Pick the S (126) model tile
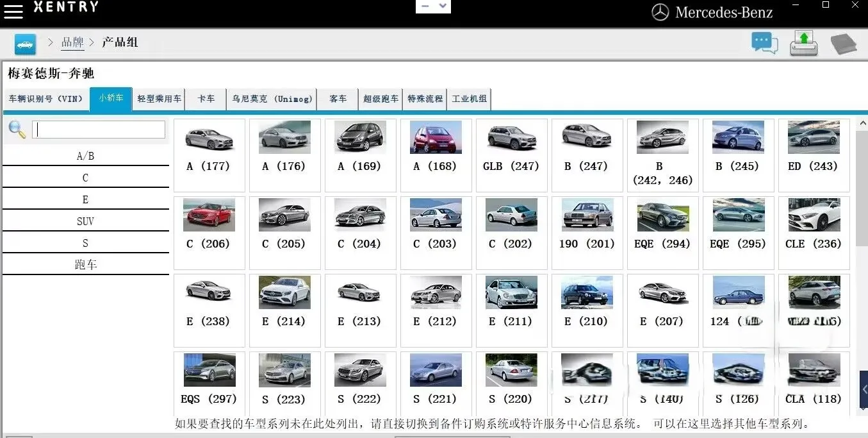Viewport: 868px width, 438px height. (x=739, y=383)
